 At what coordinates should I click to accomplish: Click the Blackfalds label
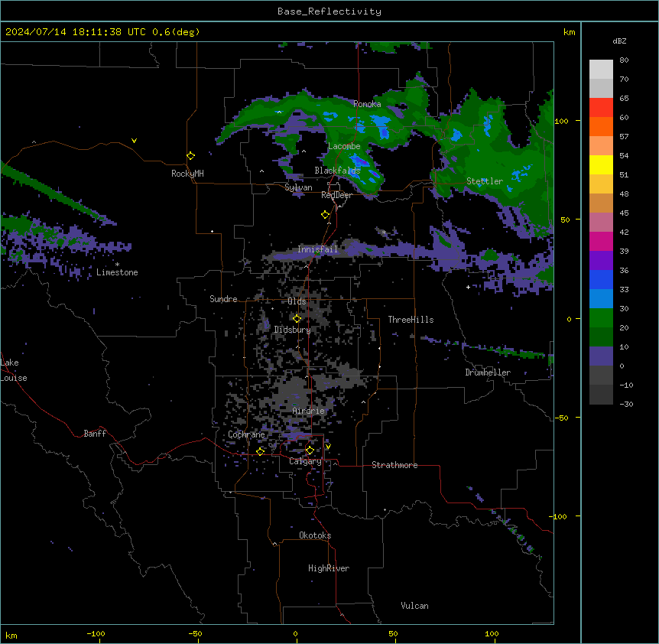click(x=337, y=171)
